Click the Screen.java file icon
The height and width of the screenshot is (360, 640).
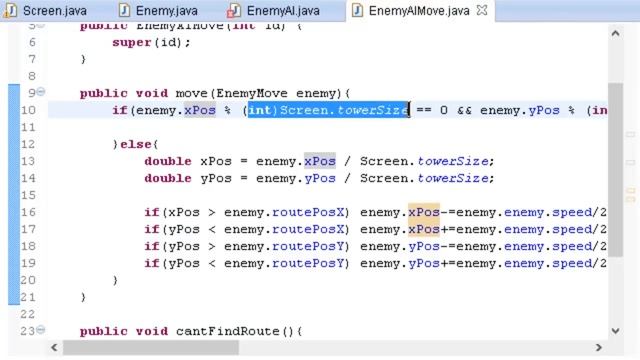click(10, 11)
